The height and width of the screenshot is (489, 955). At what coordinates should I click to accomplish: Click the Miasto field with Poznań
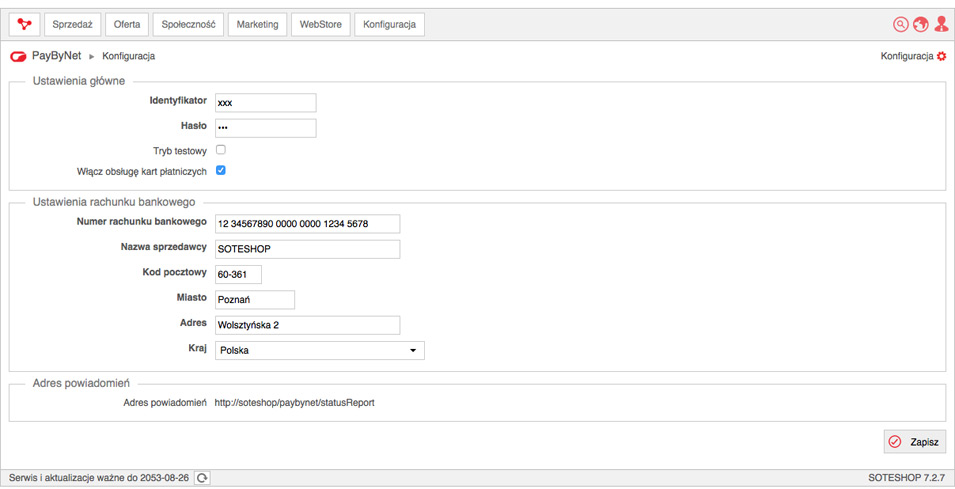click(x=255, y=300)
